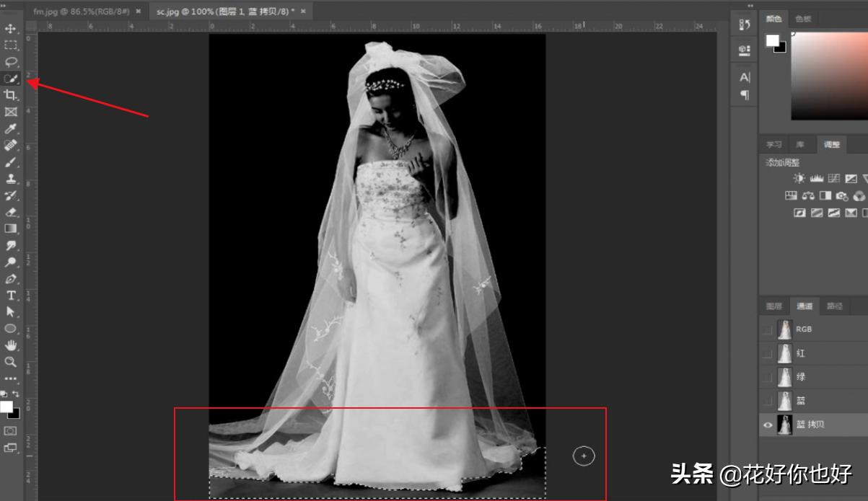Image resolution: width=868 pixels, height=501 pixels.
Task: Open the Curves adjustment icon
Action: (833, 178)
